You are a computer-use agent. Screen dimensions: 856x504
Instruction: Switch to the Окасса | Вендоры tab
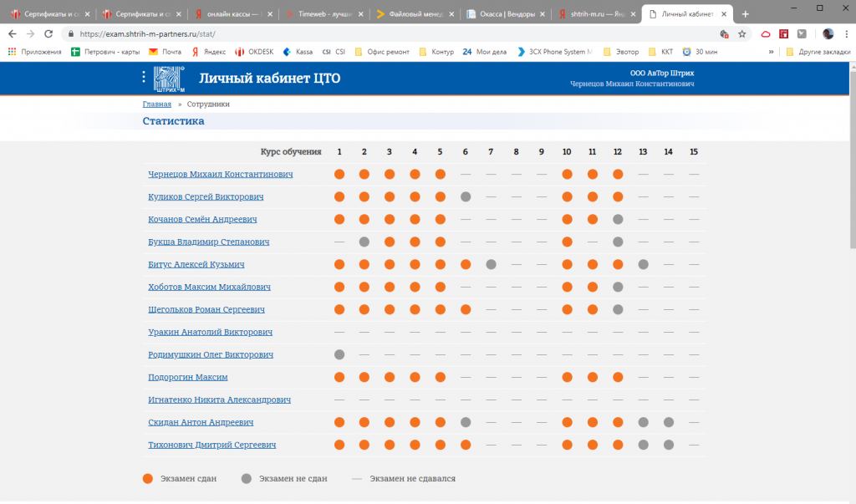(507, 14)
